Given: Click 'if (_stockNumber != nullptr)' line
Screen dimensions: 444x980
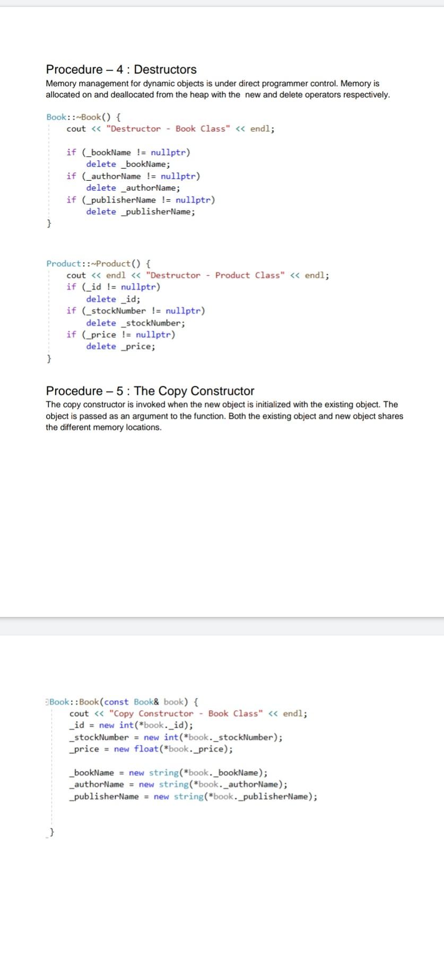Looking at the screenshot, I should [135, 311].
